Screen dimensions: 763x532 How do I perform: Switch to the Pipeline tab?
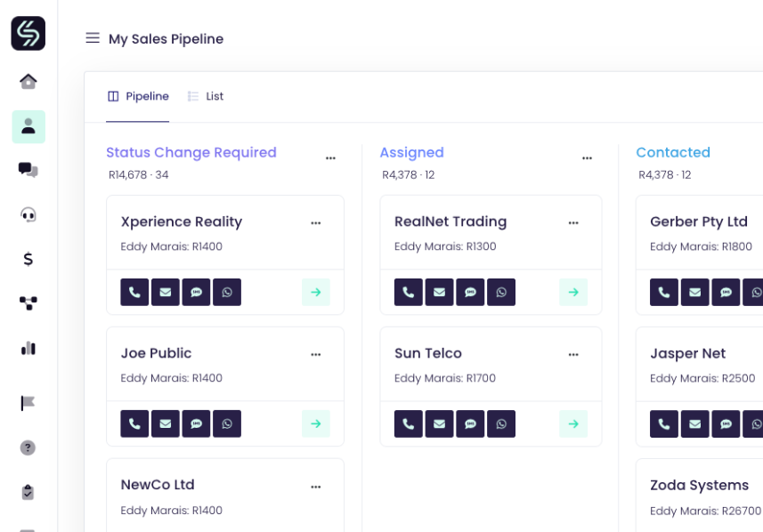[x=138, y=96]
